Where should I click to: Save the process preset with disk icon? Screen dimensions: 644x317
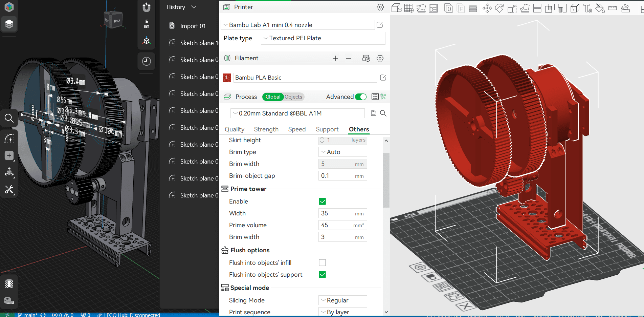coord(374,113)
